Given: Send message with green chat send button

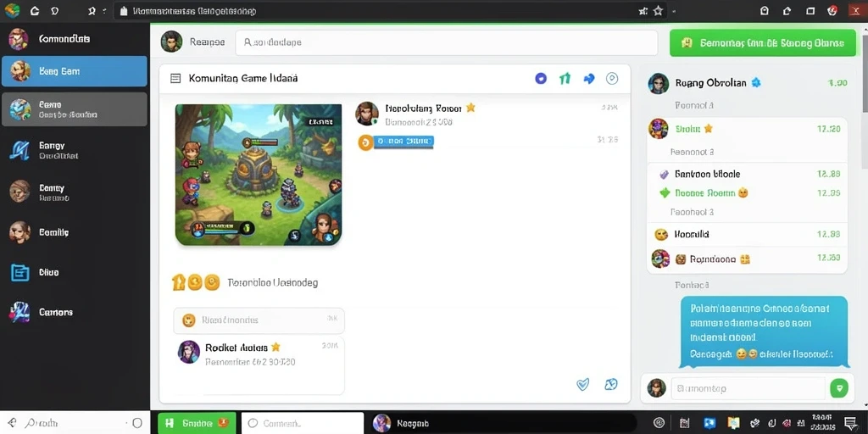Looking at the screenshot, I should (x=838, y=388).
